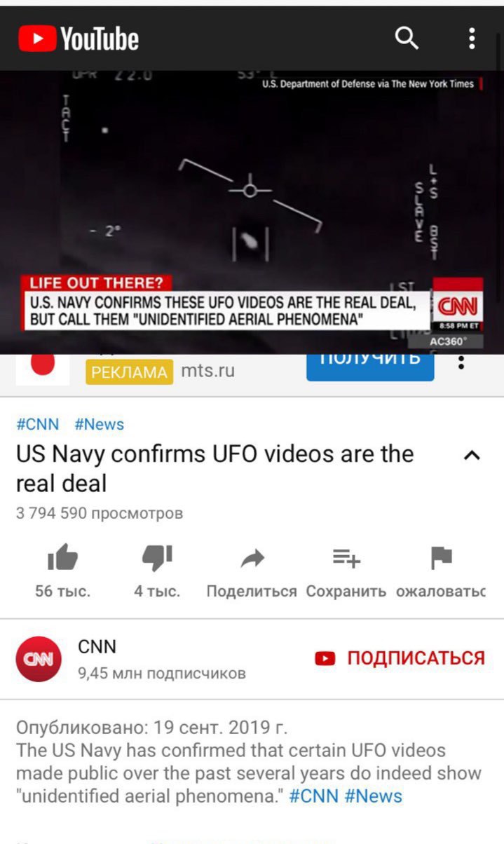Tap the YouTube logo
504x844 pixels.
click(79, 39)
